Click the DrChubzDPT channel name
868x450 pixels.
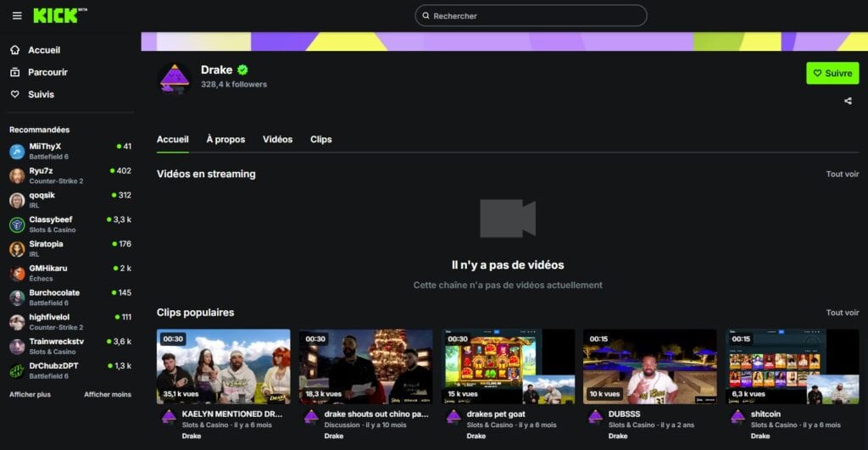point(53,365)
